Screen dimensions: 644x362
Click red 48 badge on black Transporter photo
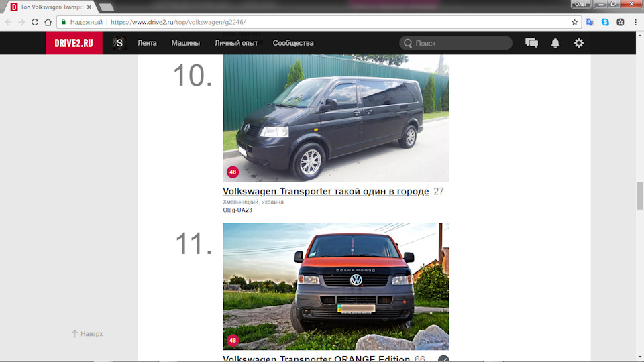(233, 172)
